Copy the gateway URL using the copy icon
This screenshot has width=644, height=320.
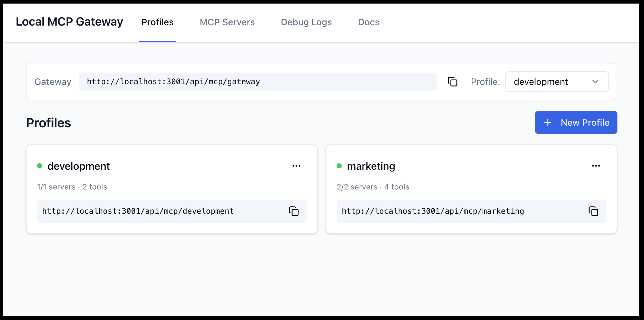tap(452, 82)
